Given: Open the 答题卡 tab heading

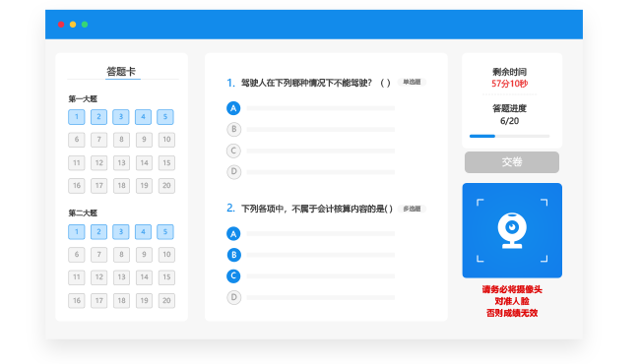Looking at the screenshot, I should (121, 72).
